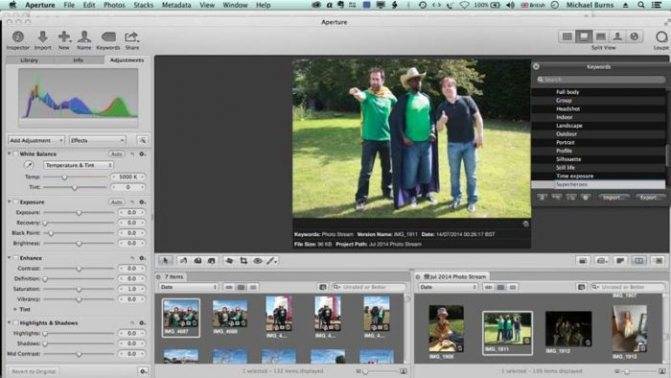Click the adjustments panel action icon beside Effects
The width and height of the screenshot is (671, 378).
click(143, 140)
